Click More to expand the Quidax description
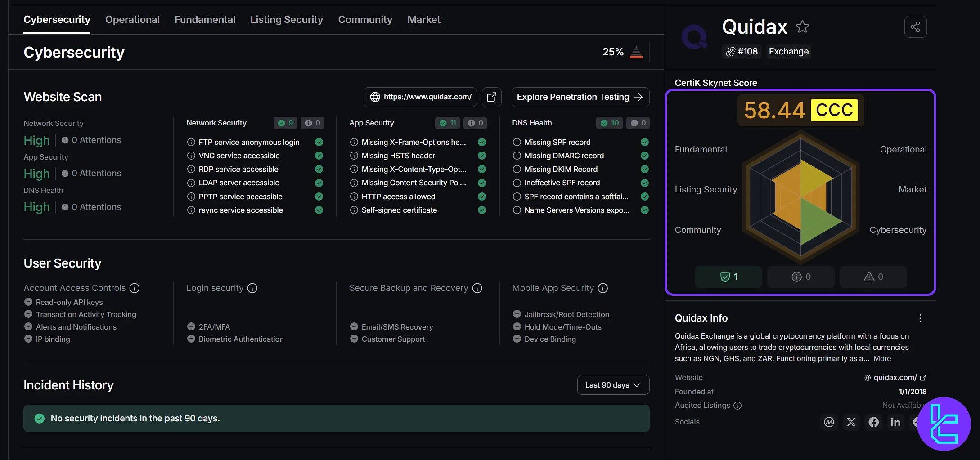This screenshot has height=460, width=980. pyautogui.click(x=882, y=358)
